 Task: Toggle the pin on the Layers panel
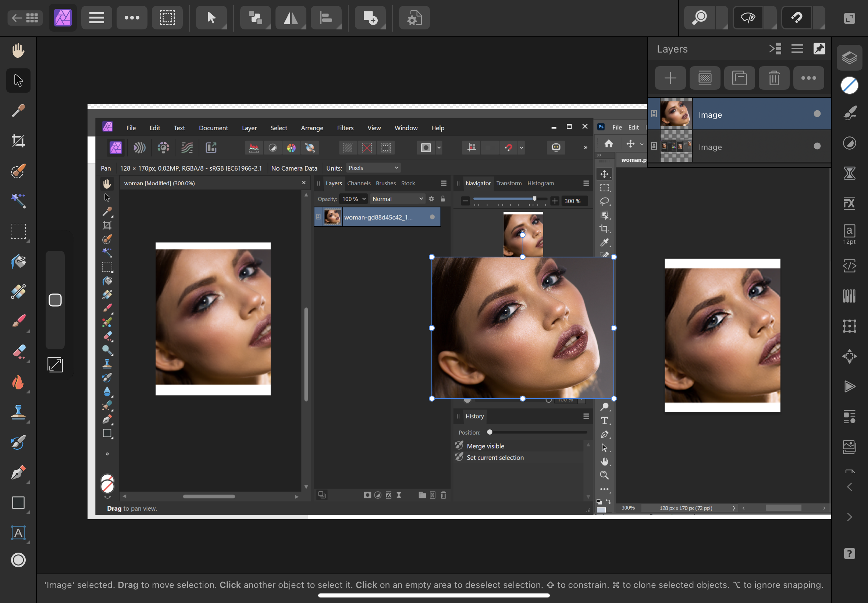[819, 49]
